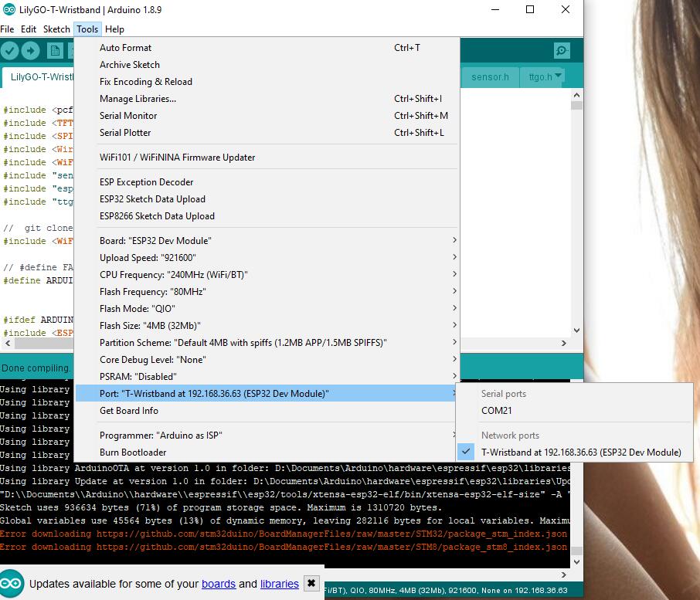Click Get Board Info menu item
This screenshot has height=600, width=700.
pyautogui.click(x=267, y=410)
